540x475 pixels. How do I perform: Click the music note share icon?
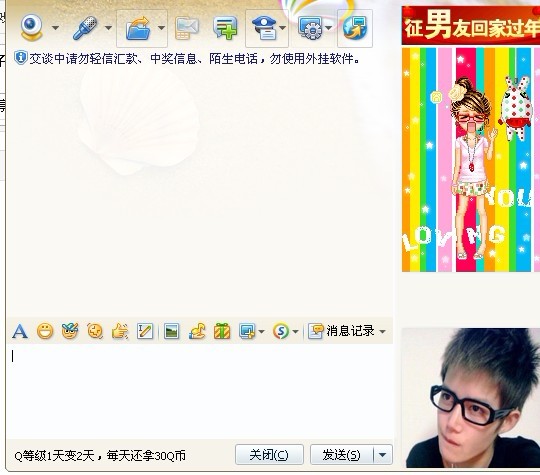[197, 331]
